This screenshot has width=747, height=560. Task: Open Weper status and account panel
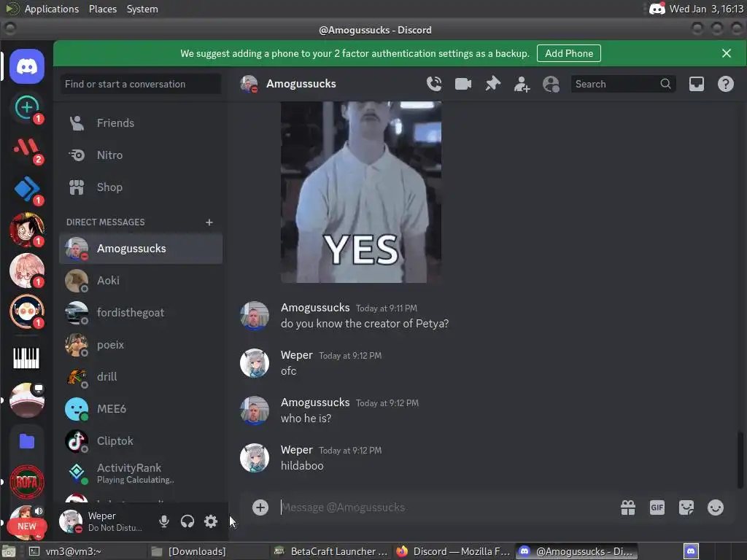(x=103, y=521)
